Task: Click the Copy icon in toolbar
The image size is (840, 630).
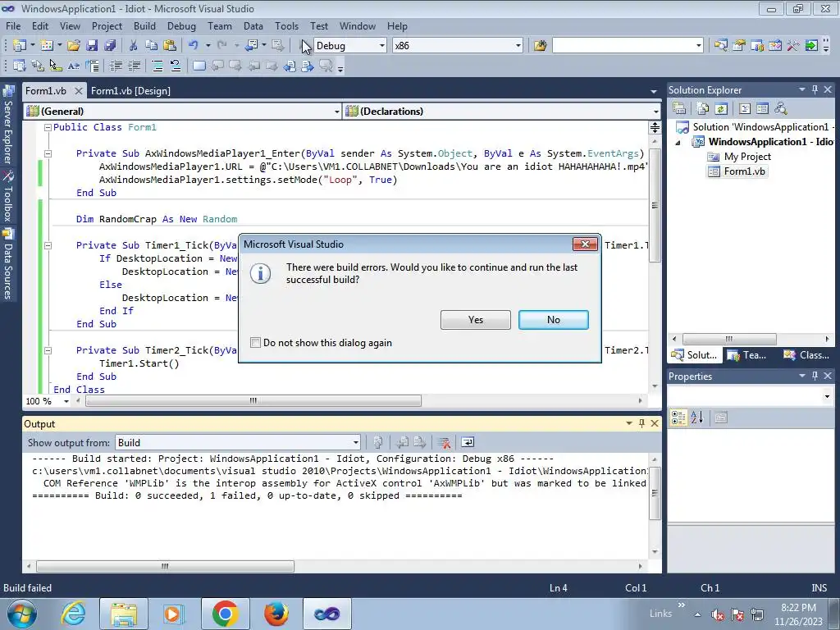Action: pos(152,46)
